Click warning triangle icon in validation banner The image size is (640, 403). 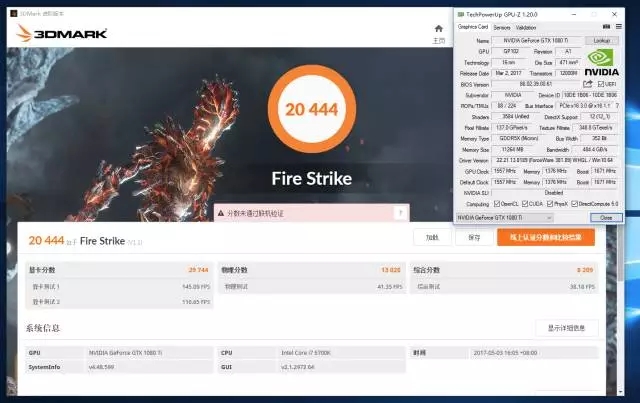pos(221,213)
